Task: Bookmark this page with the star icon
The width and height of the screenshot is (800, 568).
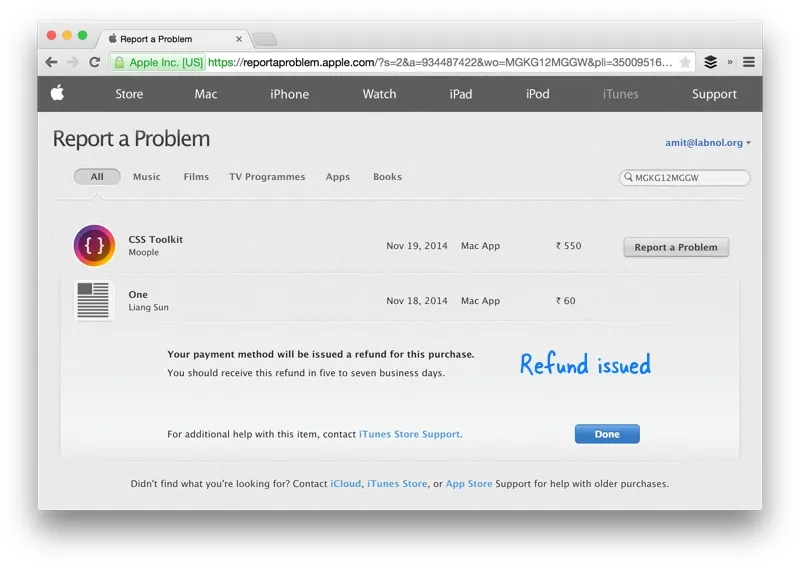Action: point(685,62)
